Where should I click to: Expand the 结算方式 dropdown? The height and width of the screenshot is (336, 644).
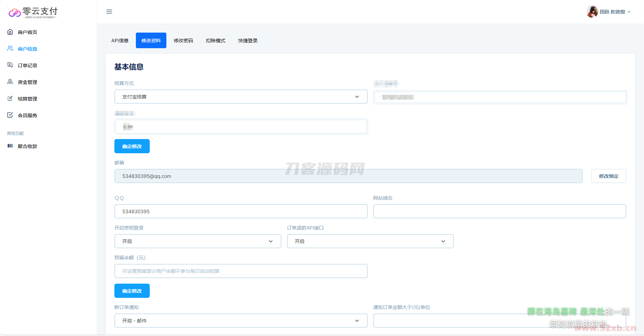[x=241, y=97]
